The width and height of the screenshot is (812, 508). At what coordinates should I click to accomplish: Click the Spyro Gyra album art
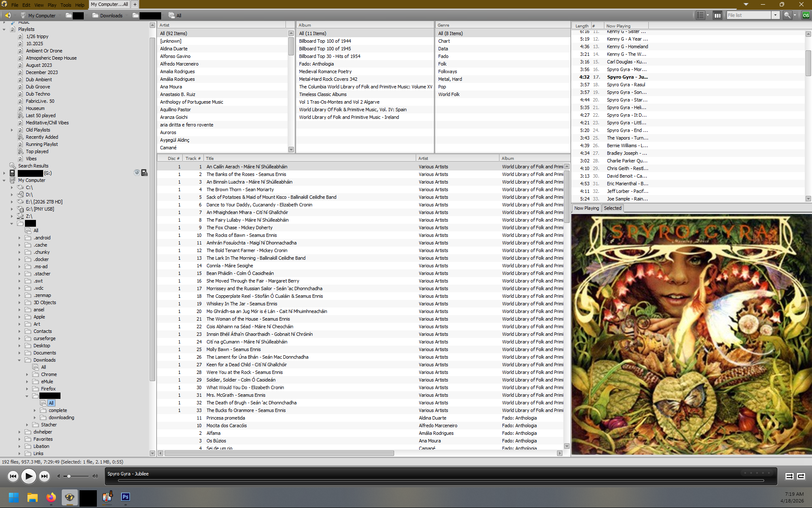pyautogui.click(x=691, y=334)
